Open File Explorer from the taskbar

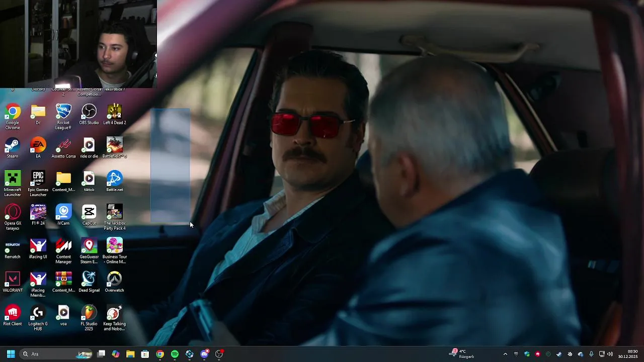(x=130, y=354)
